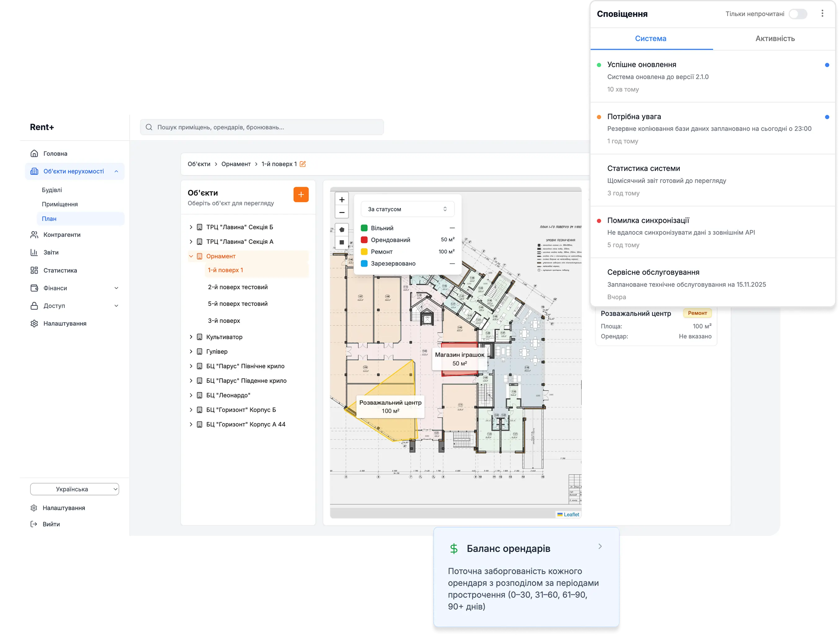Viewport: 840px width, 636px height.
Task: Open Статистика from the sidebar
Action: (60, 271)
